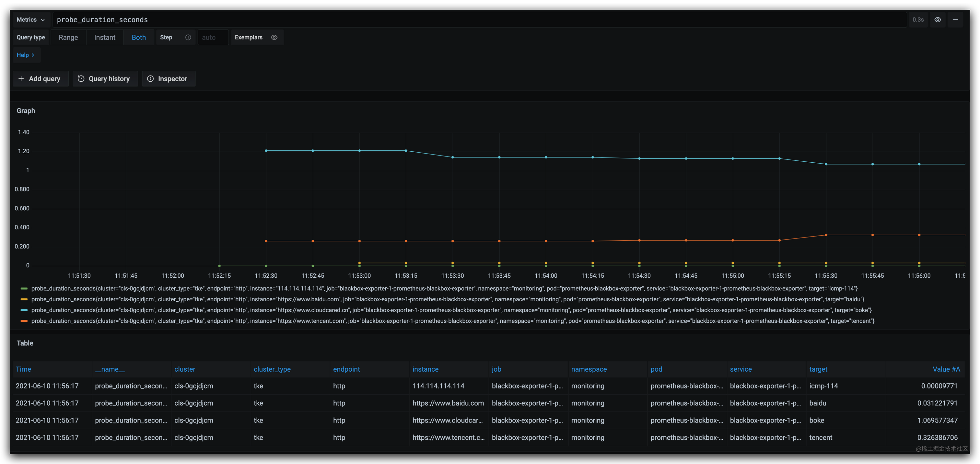The height and width of the screenshot is (464, 980).
Task: Select the Both query type
Action: click(x=138, y=37)
